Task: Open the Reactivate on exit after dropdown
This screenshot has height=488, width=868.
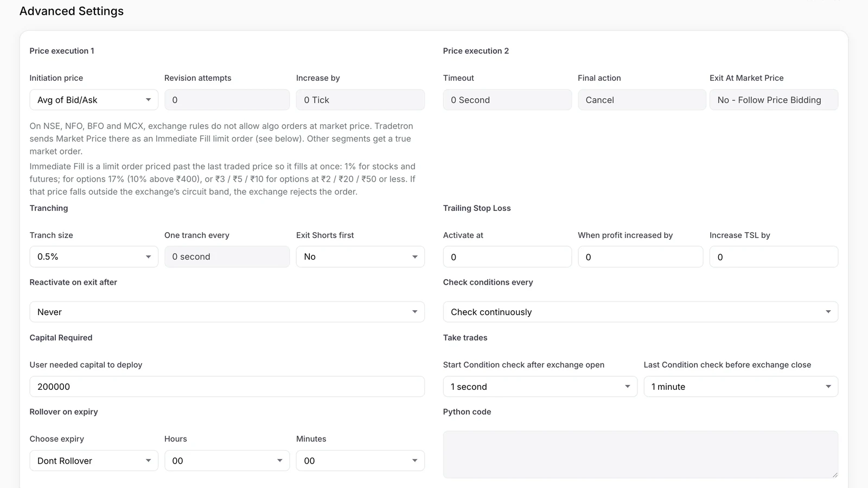Action: 227,312
